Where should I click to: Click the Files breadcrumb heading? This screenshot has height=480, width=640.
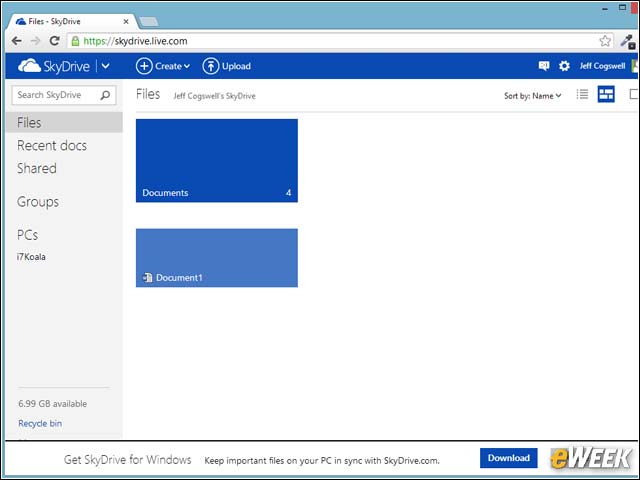point(148,94)
